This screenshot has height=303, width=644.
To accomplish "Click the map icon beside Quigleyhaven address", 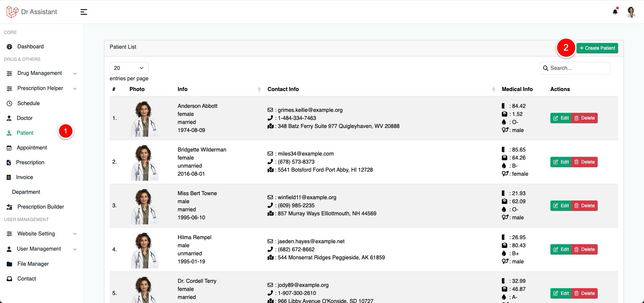I will 270,126.
